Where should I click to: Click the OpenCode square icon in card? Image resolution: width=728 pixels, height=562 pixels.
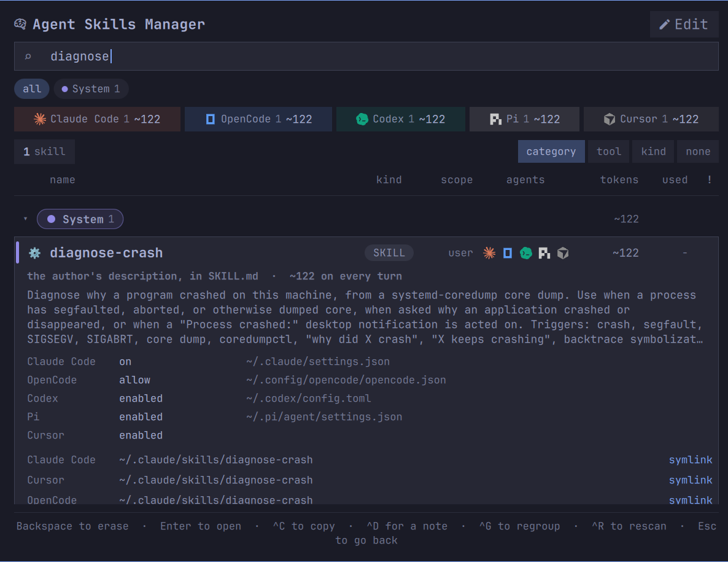211,119
